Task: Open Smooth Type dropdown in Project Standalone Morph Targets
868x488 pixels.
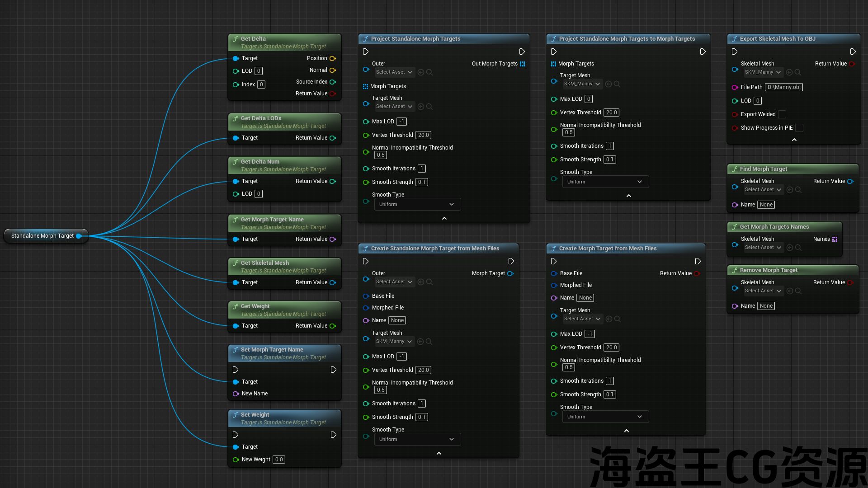Action: tap(417, 204)
